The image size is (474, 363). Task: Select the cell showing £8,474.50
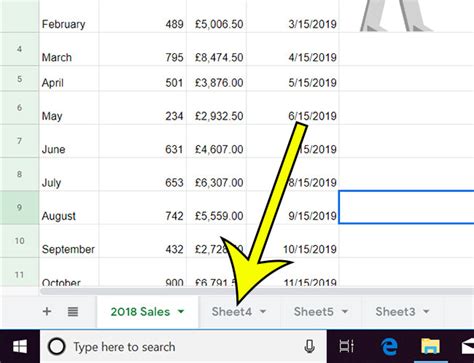point(217,49)
